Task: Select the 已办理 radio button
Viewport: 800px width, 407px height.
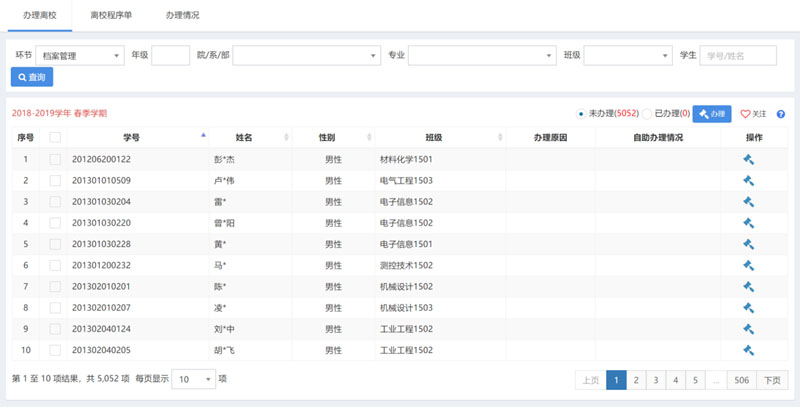Action: 647,114
